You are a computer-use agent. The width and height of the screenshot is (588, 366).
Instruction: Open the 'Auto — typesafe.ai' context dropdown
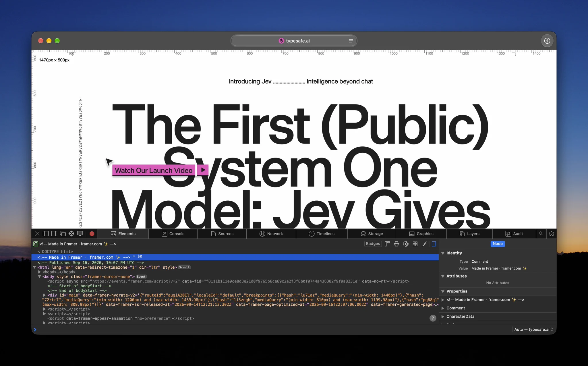tap(533, 330)
